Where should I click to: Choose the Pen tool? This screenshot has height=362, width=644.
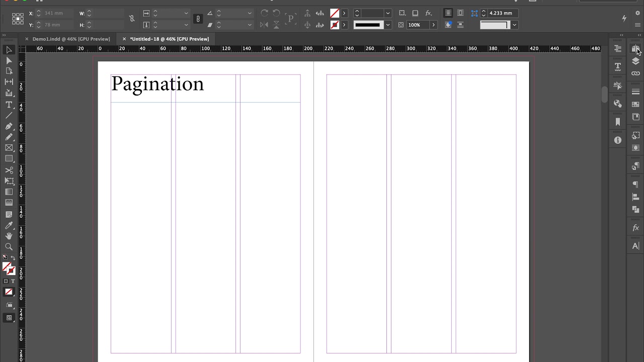pyautogui.click(x=9, y=126)
